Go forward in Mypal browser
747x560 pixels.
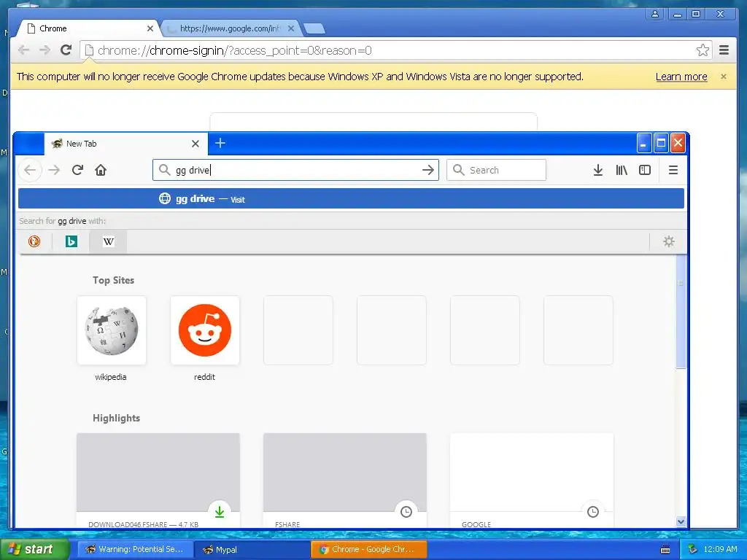coord(54,170)
